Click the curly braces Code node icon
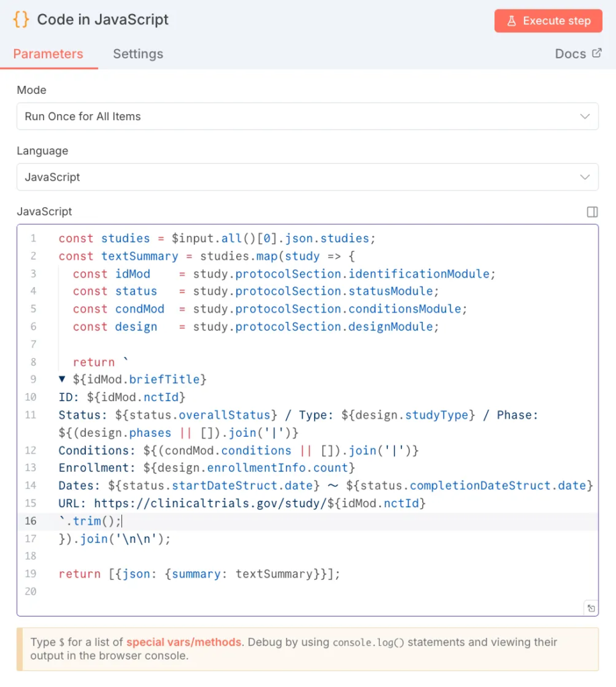 tap(19, 19)
